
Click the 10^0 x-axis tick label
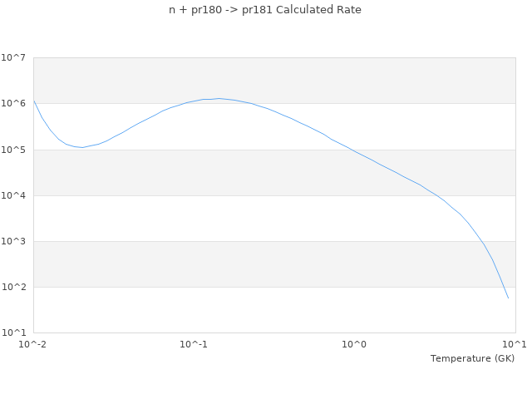click(354, 344)
